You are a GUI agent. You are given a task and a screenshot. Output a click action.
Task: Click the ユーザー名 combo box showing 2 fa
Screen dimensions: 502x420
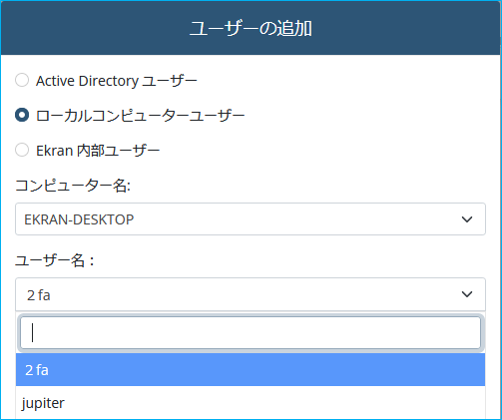250,294
